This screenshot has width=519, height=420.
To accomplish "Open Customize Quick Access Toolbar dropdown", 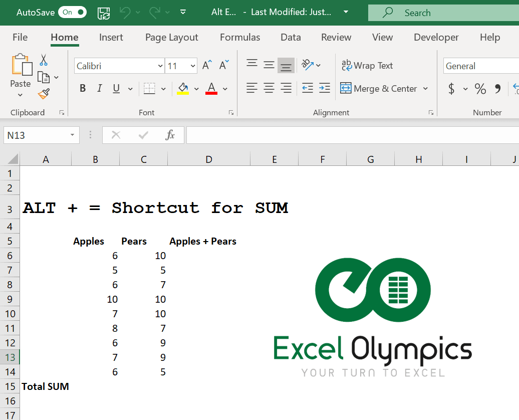I will pyautogui.click(x=183, y=12).
